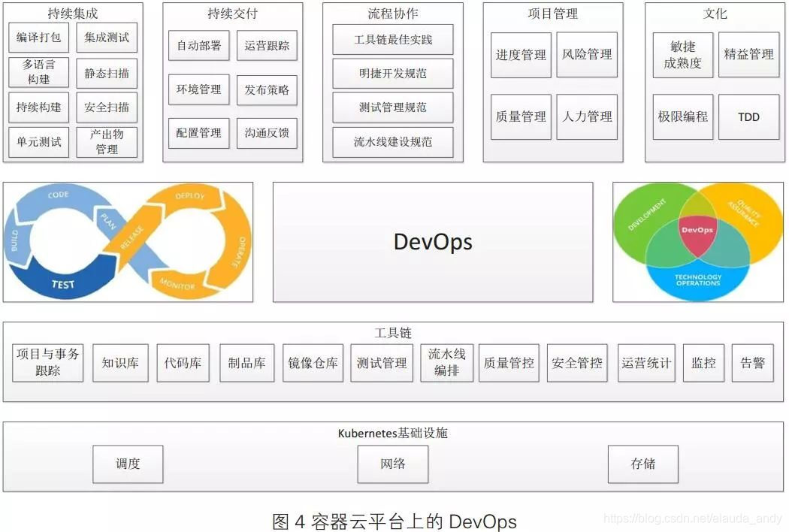Click the red DevOps center of Venn
Image resolution: width=789 pixels, height=532 pixels.
point(697,235)
